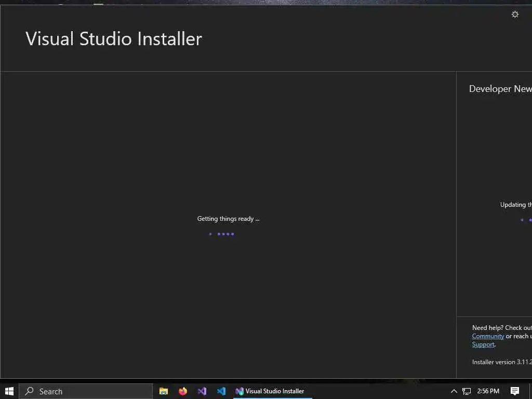Click the Visual Studio Installer title
The width and height of the screenshot is (532, 399).
tap(114, 38)
